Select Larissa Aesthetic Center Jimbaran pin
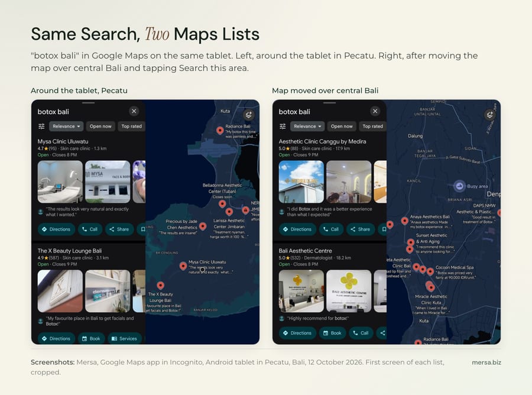The image size is (532, 395). coord(229,212)
